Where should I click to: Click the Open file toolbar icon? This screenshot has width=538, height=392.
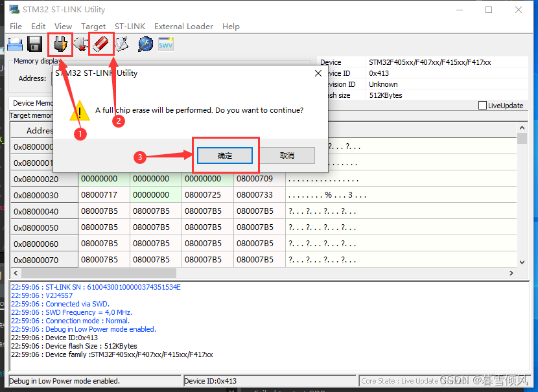[15, 44]
